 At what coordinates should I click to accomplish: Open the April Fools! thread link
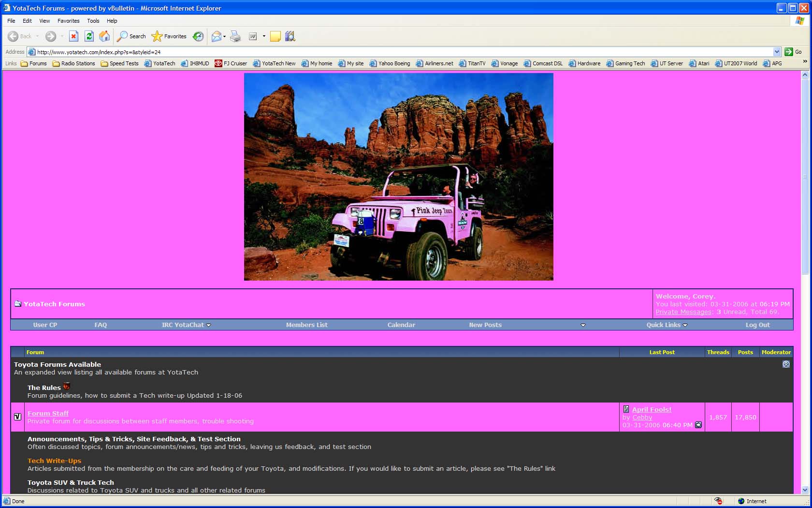click(x=652, y=409)
